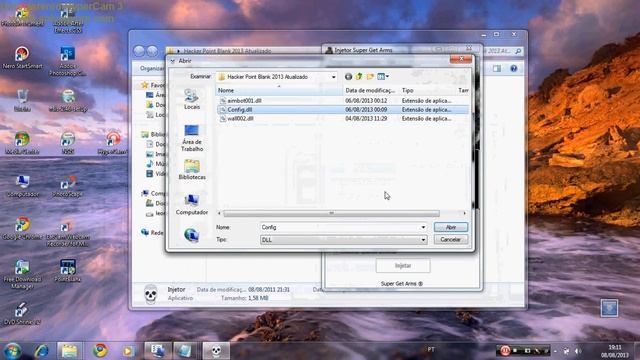Open the folder Explorer taskbar button
640x360 pixels.
pyautogui.click(x=69, y=351)
